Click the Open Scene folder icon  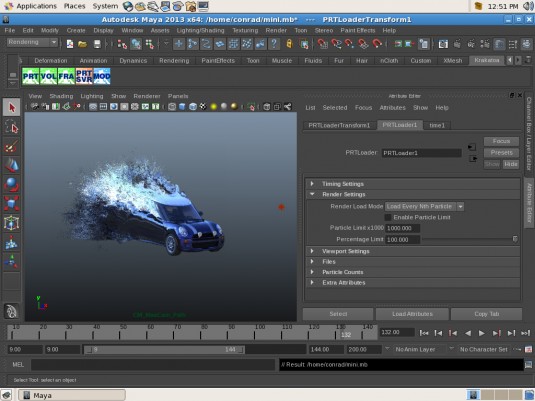pyautogui.click(x=82, y=44)
